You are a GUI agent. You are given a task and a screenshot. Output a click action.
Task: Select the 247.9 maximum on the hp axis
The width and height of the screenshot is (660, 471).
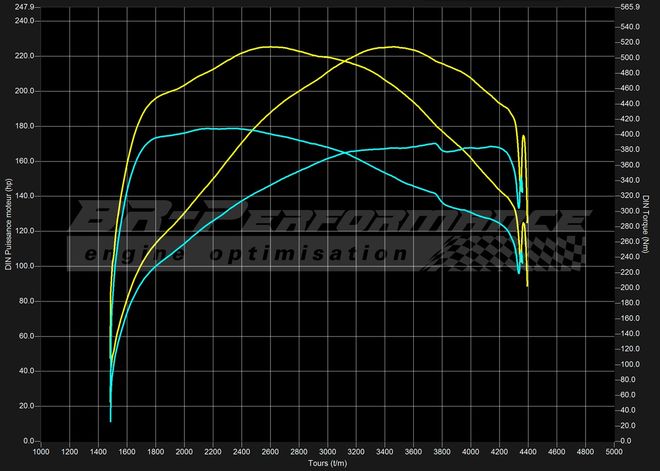[x=27, y=8]
